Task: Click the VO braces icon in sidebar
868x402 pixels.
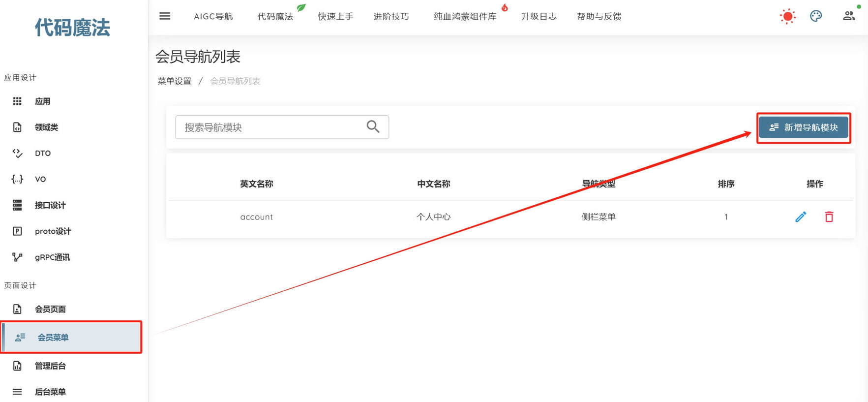Action: pos(17,179)
